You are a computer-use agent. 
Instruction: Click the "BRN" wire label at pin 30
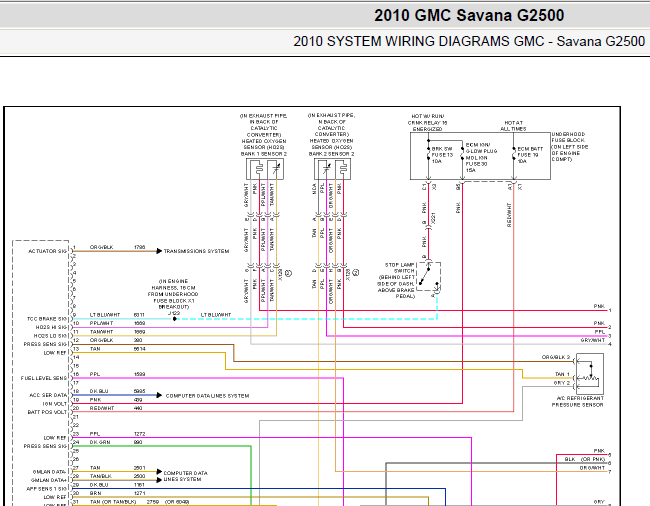tap(95, 494)
